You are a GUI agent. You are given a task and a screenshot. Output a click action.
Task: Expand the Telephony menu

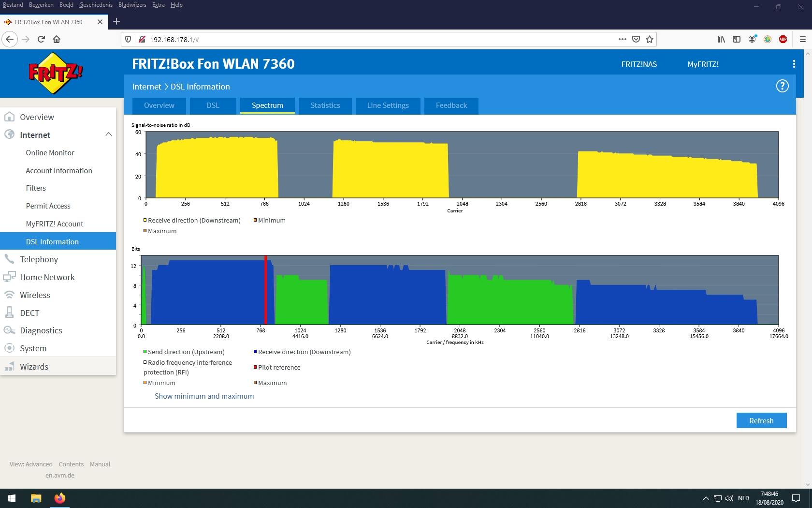point(39,259)
